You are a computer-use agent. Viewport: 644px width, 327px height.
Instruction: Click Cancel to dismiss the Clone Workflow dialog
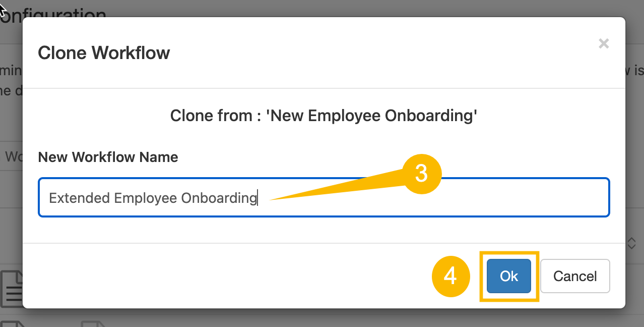click(575, 276)
